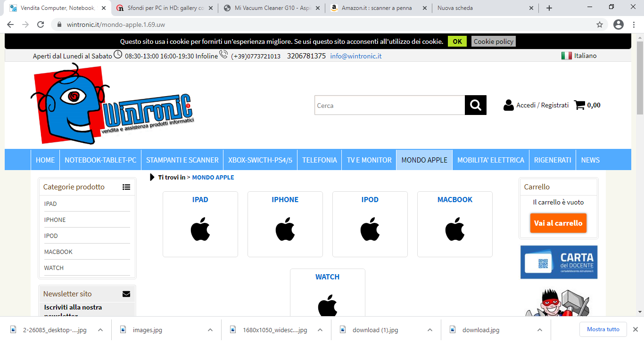Click the Cerca search input field
The height and width of the screenshot is (343, 644).
tap(390, 105)
